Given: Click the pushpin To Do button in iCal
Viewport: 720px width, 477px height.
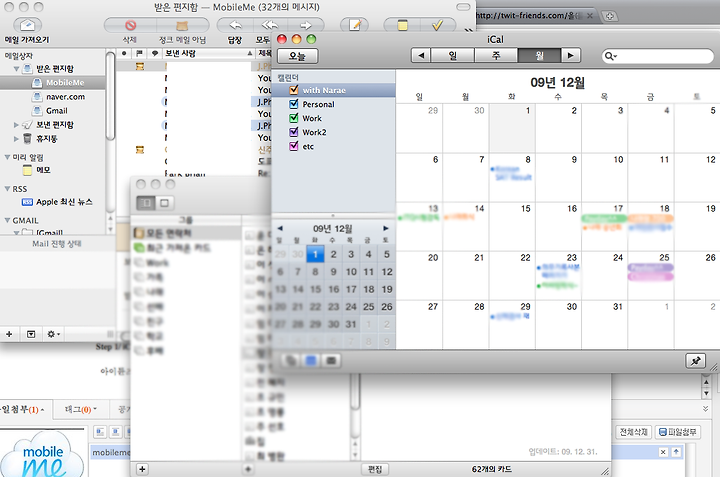Looking at the screenshot, I should click(x=695, y=361).
